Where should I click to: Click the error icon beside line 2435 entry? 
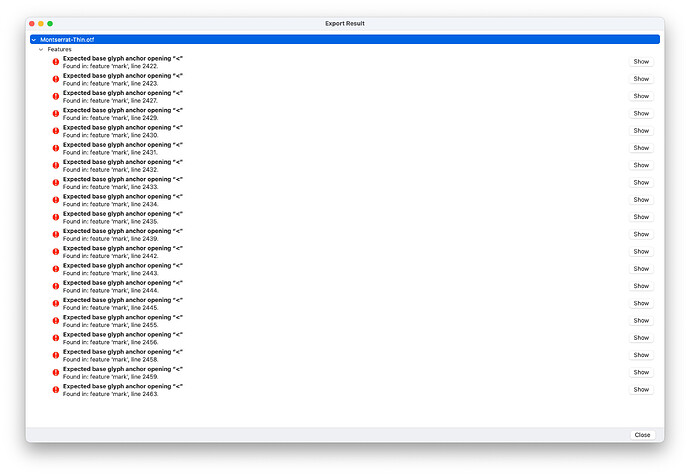point(56,217)
